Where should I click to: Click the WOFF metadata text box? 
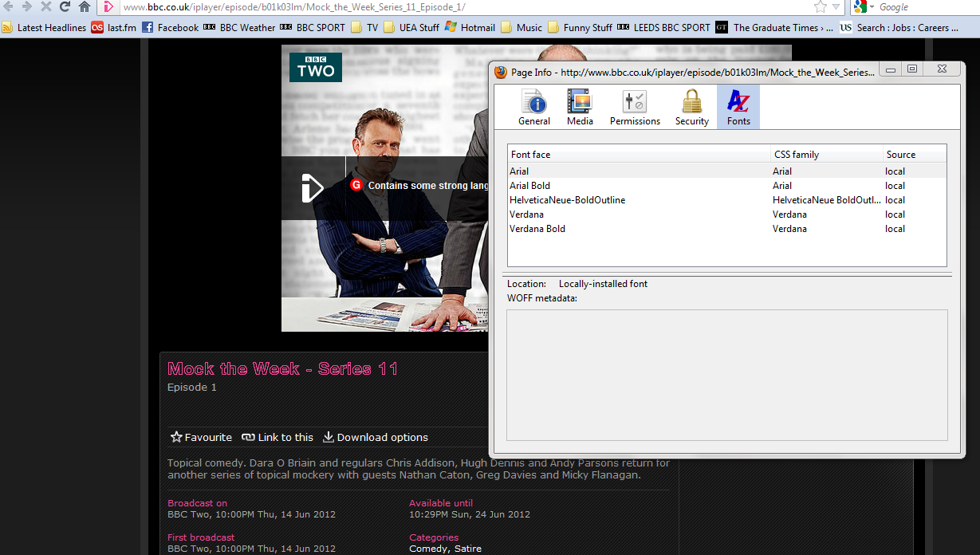tap(727, 376)
